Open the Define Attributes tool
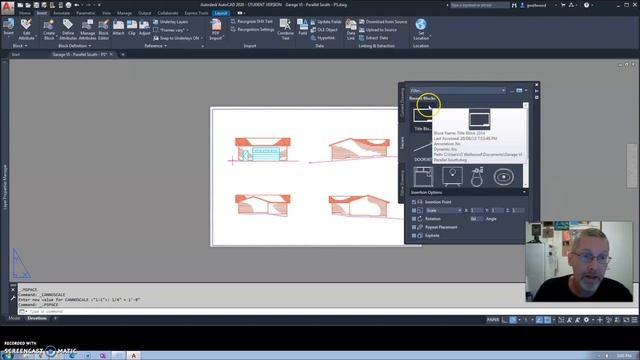This screenshot has height=360, width=640. 68,29
